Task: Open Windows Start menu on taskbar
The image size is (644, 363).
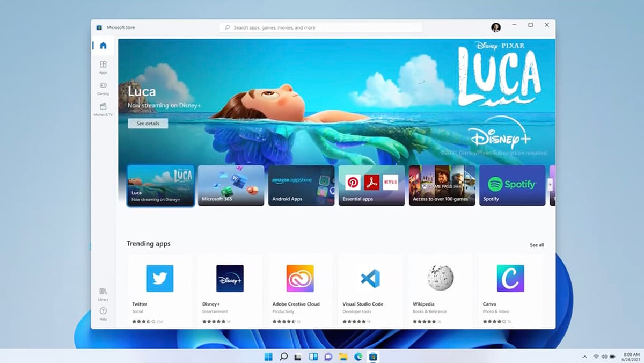Action: pyautogui.click(x=268, y=357)
